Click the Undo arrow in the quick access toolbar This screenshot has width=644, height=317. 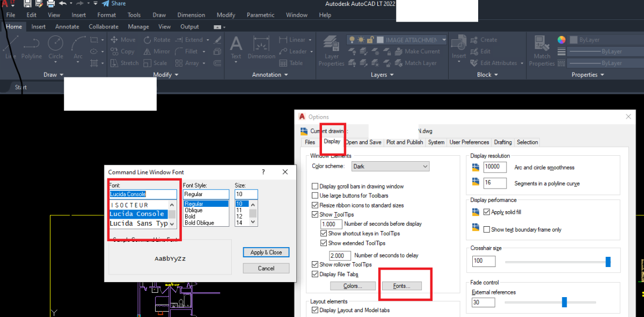pyautogui.click(x=63, y=4)
